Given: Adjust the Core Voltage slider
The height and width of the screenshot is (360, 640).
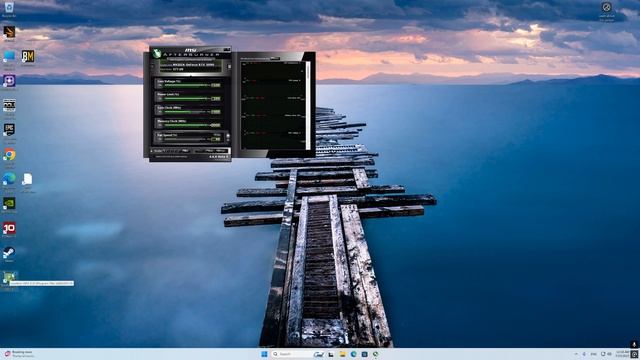Looking at the screenshot, I should 186,85.
